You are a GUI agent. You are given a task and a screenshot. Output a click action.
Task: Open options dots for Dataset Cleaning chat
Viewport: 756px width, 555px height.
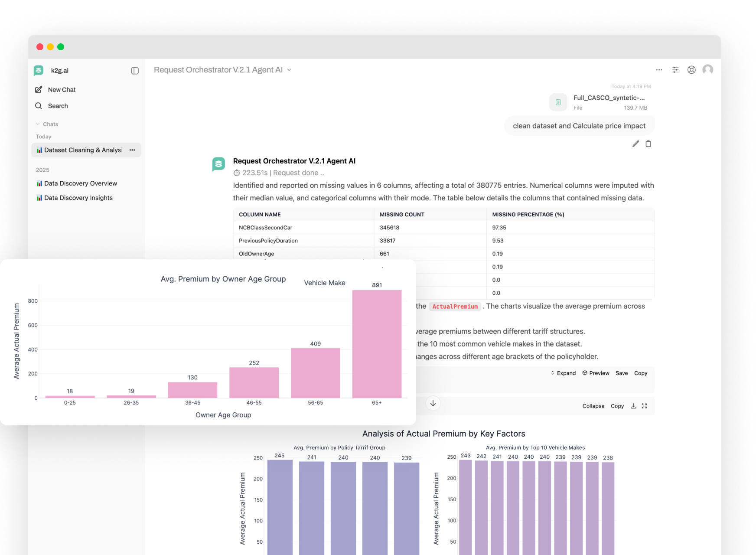tap(132, 150)
